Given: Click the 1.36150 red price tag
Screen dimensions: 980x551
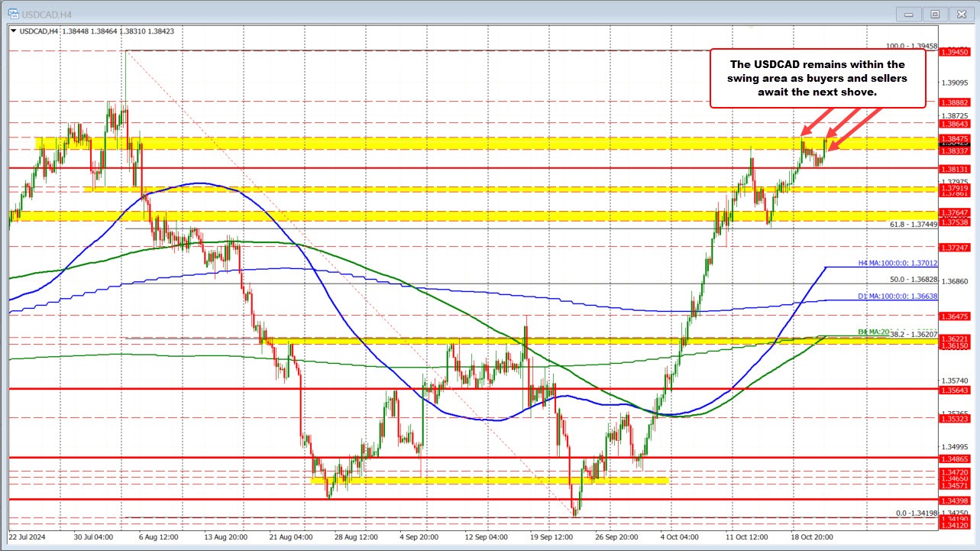Looking at the screenshot, I should point(955,345).
